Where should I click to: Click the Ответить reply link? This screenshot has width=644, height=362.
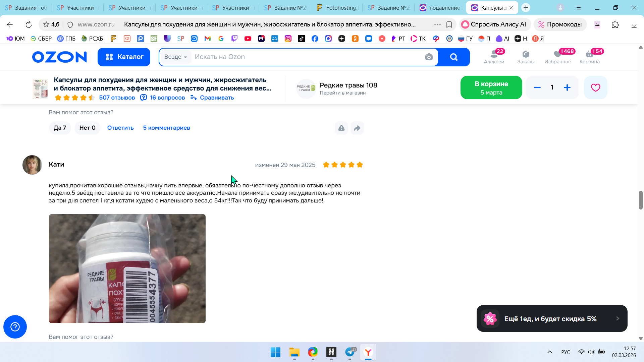click(120, 128)
